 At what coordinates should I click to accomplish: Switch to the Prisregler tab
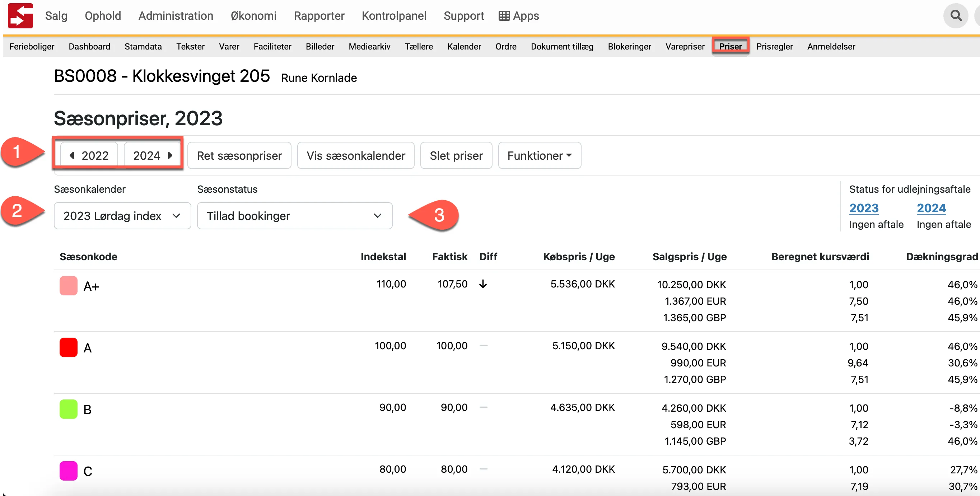pyautogui.click(x=774, y=46)
